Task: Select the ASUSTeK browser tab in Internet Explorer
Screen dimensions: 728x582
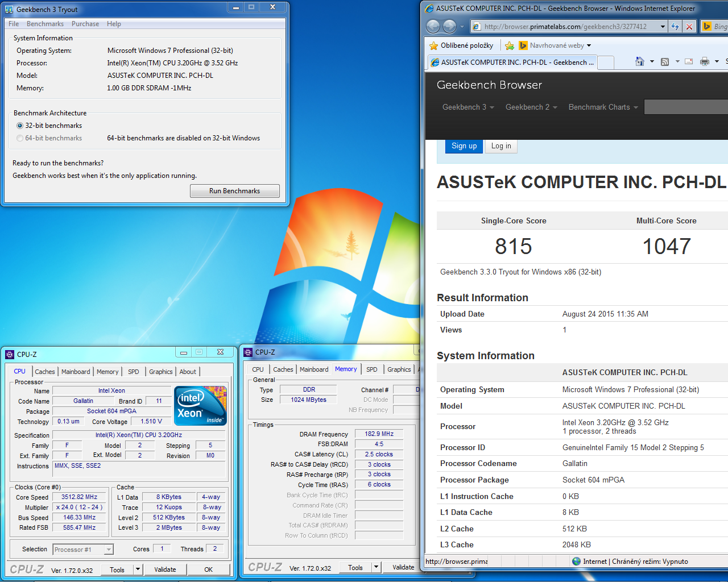Action: (x=512, y=62)
